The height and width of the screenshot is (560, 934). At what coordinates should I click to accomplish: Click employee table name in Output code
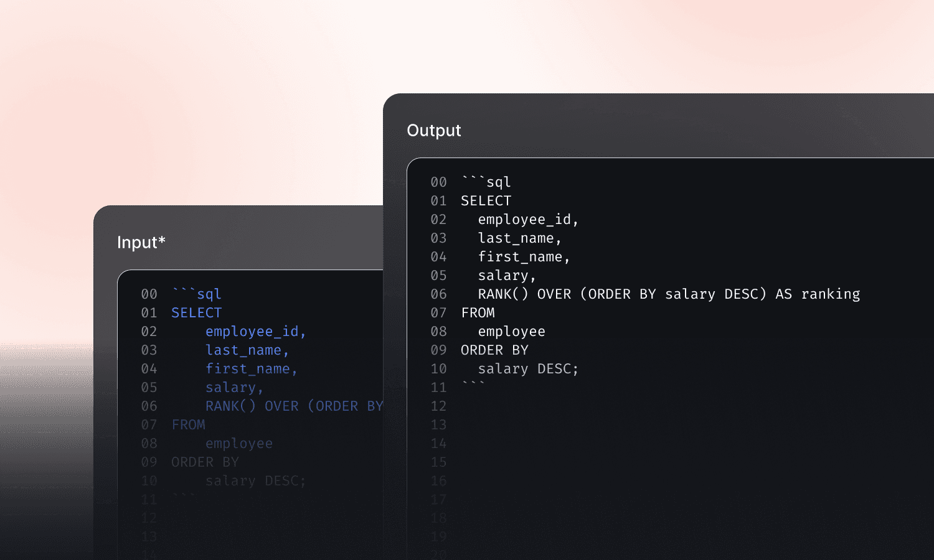(x=511, y=331)
